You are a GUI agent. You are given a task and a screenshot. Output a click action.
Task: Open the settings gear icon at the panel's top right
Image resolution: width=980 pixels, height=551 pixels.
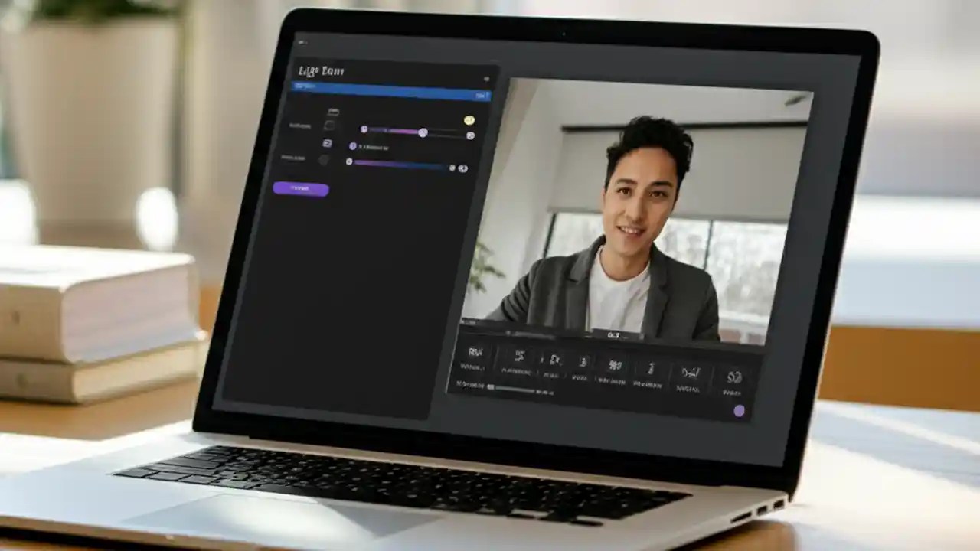point(487,80)
